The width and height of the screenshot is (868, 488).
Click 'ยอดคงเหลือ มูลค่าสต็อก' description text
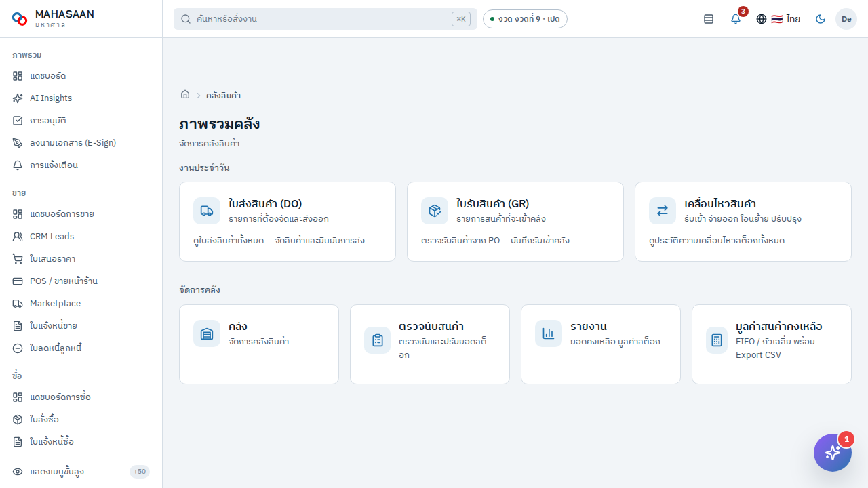pos(615,342)
